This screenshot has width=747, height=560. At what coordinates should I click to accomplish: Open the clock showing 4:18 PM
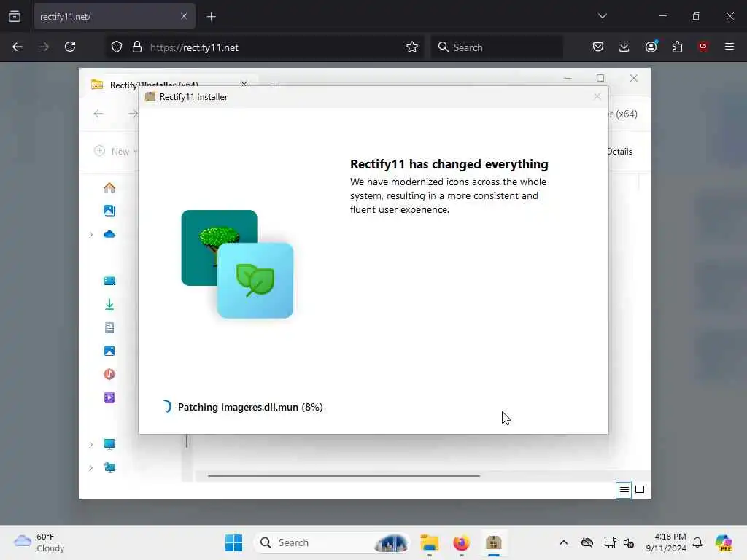click(x=666, y=542)
